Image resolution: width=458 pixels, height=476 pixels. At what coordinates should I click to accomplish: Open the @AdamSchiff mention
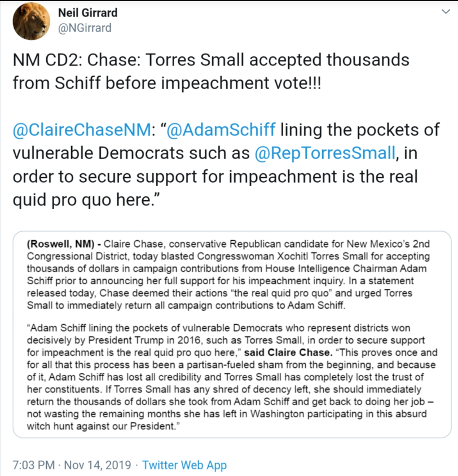coord(221,130)
